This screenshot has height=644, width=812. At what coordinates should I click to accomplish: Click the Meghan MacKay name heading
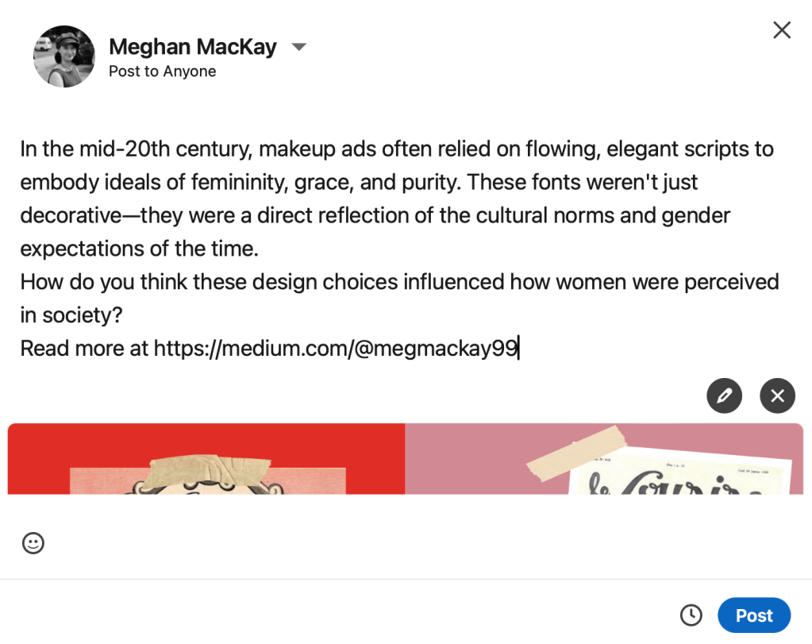tap(192, 47)
